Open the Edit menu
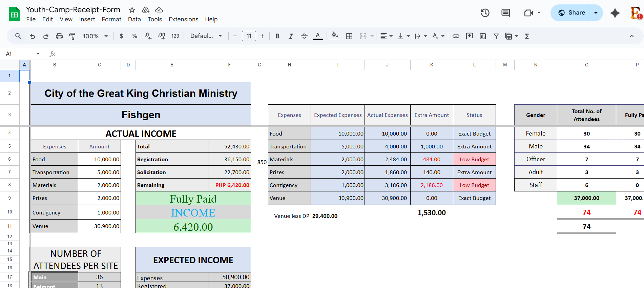The height and width of the screenshot is (288, 644). pos(47,19)
